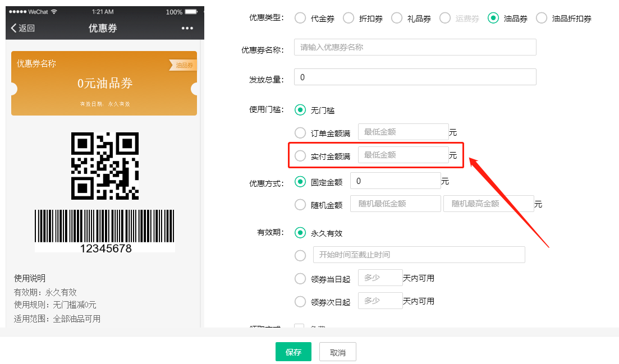This screenshot has width=619, height=364.
Task: Click the 适用范围：全部油品可用 text
Action: point(57,319)
